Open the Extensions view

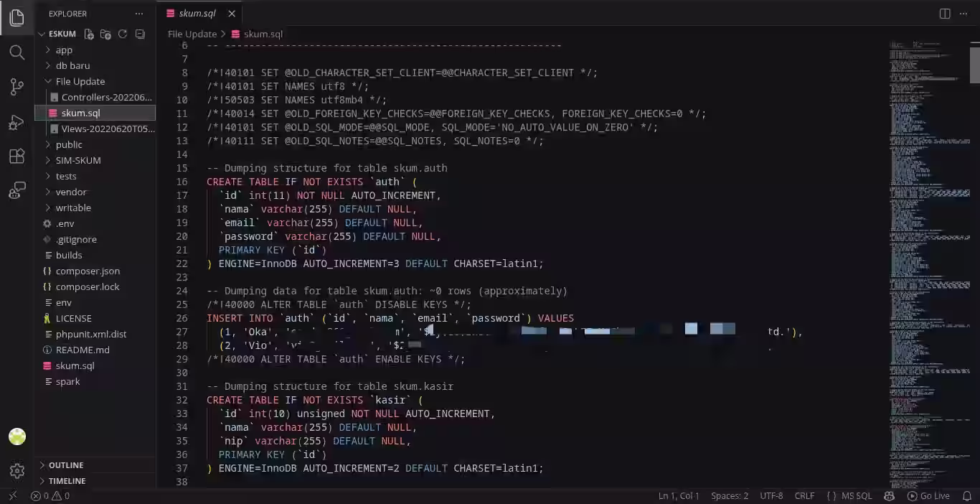17,157
